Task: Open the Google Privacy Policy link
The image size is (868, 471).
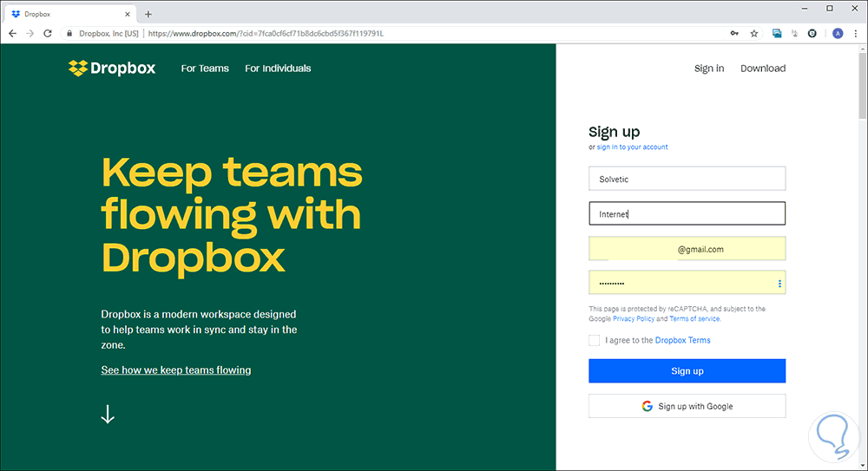Action: click(634, 319)
